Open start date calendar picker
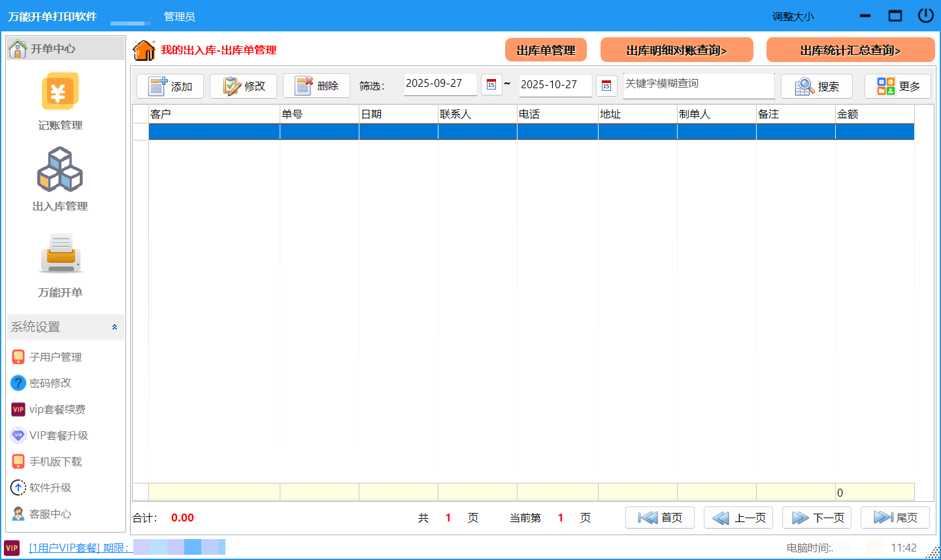This screenshot has width=941, height=560. [x=491, y=85]
